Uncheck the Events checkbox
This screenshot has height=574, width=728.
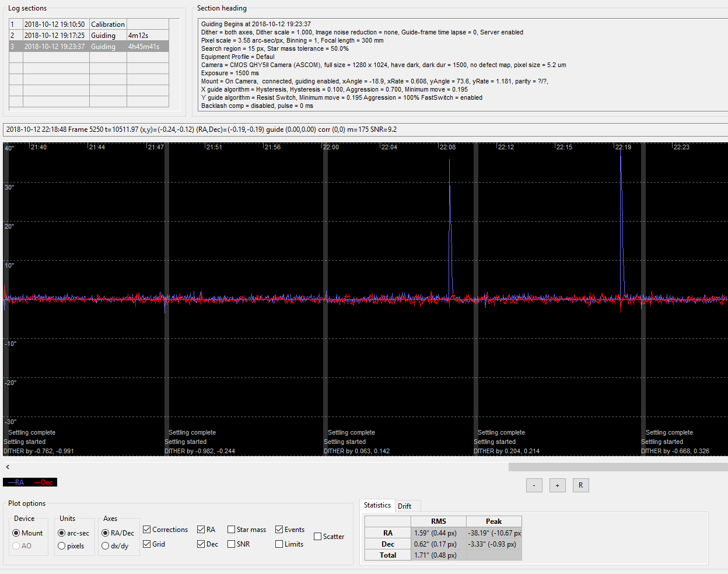coord(279,530)
